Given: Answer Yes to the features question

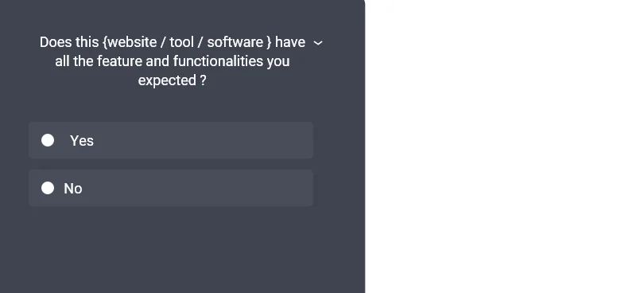Looking at the screenshot, I should pos(48,140).
